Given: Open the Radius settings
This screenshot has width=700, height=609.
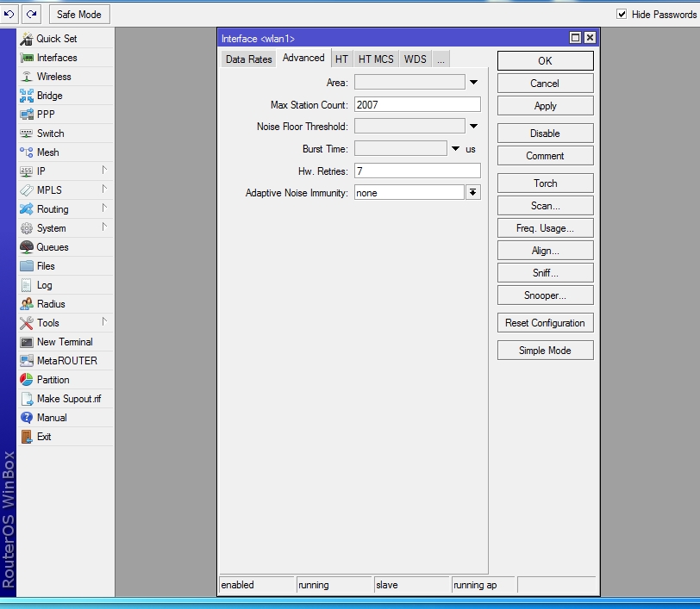Looking at the screenshot, I should coord(50,304).
